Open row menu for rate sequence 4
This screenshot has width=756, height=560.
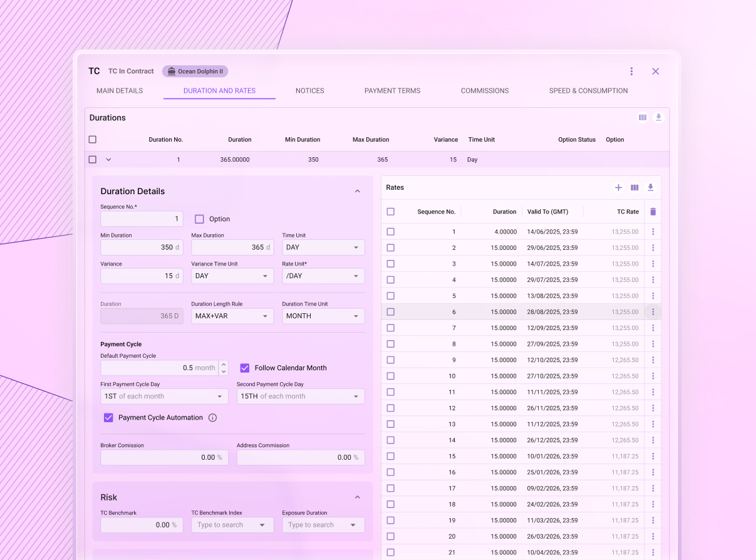[653, 280]
